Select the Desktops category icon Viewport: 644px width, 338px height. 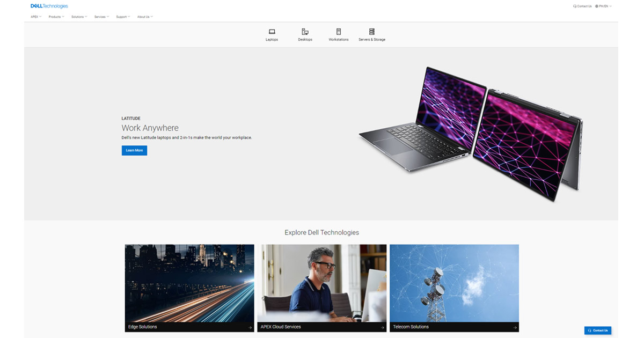(x=305, y=32)
